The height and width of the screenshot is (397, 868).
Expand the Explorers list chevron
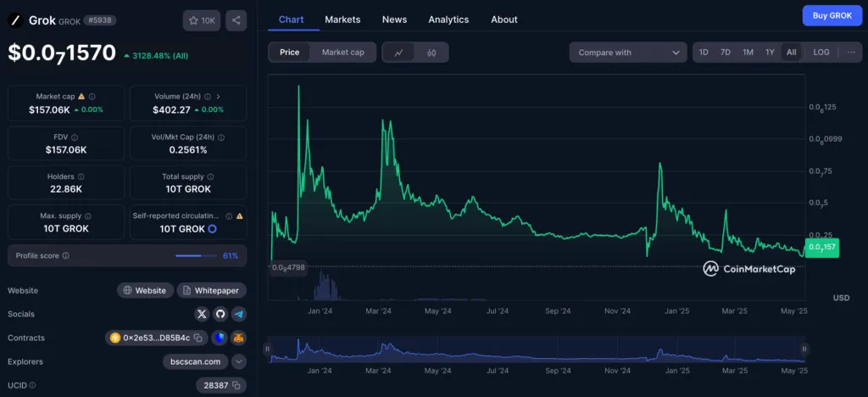(x=239, y=361)
